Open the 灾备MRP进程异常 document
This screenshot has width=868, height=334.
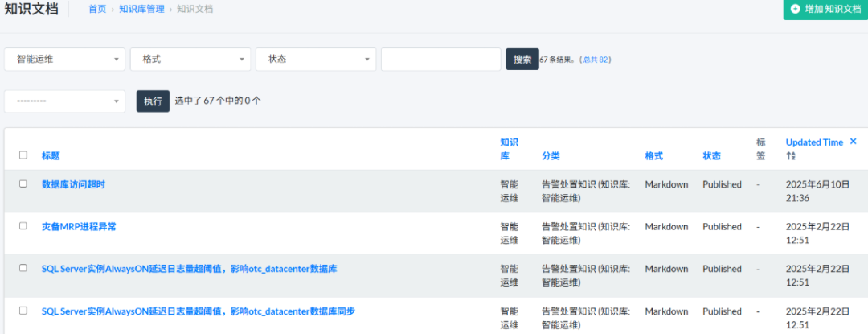pos(79,227)
